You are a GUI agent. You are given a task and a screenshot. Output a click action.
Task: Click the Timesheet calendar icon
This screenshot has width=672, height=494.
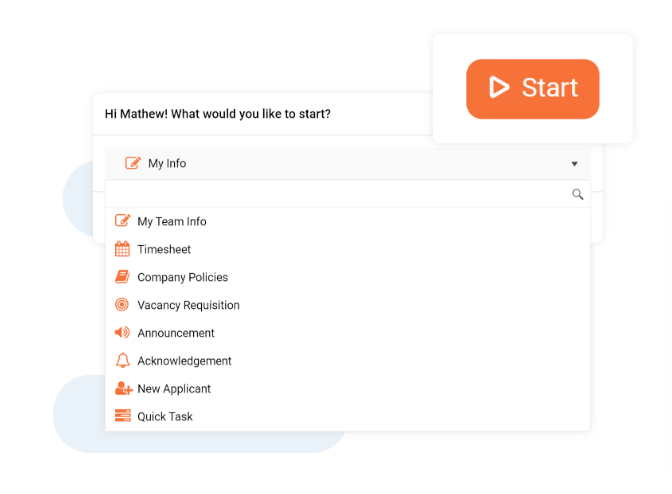click(122, 248)
